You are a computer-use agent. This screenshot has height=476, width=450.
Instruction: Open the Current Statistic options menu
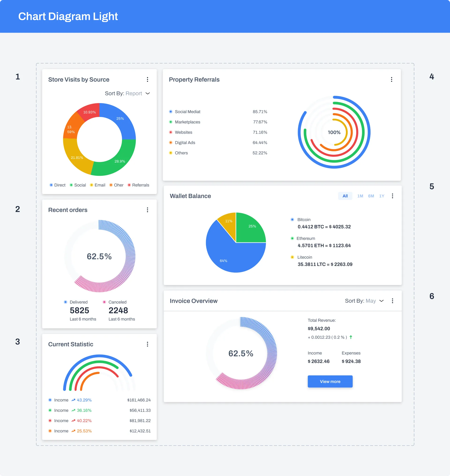pyautogui.click(x=148, y=344)
